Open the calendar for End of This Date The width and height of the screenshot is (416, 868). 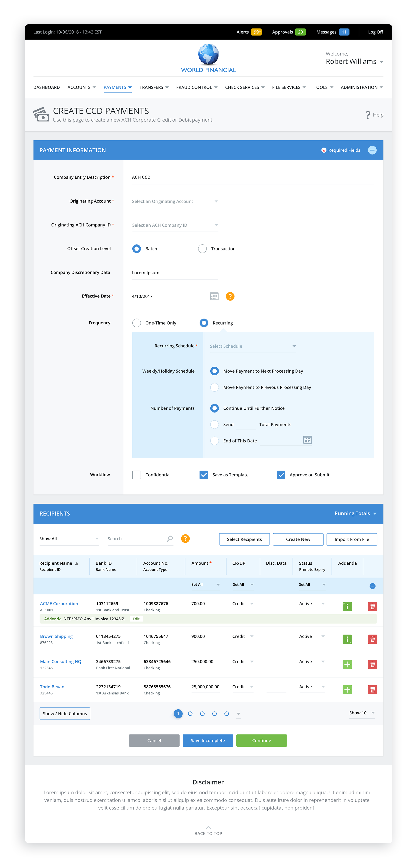(x=307, y=440)
